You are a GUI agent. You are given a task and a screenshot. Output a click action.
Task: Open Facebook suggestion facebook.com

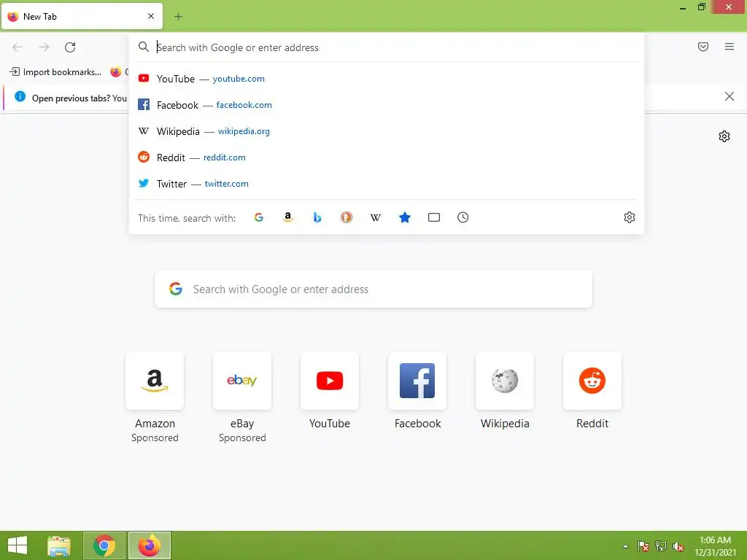point(386,105)
